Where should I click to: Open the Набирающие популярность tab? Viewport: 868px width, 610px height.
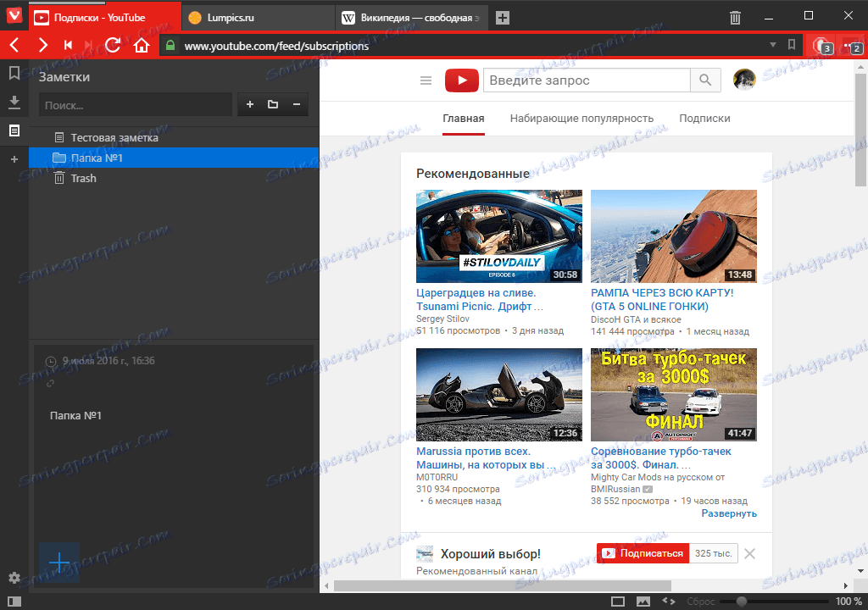[x=581, y=119]
